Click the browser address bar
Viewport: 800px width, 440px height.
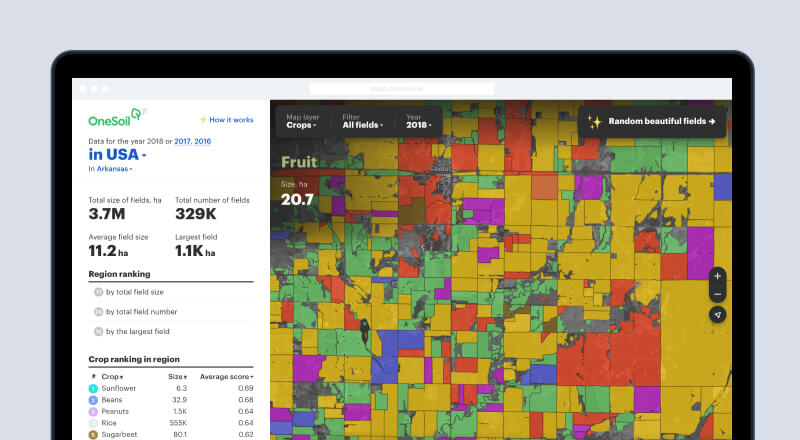click(402, 89)
